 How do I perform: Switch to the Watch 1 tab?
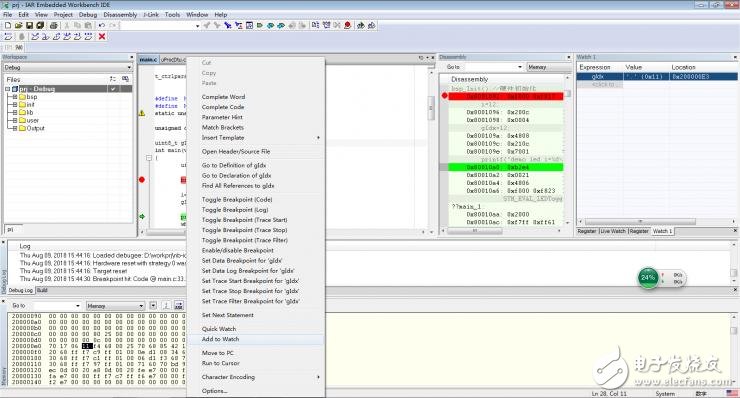(662, 231)
